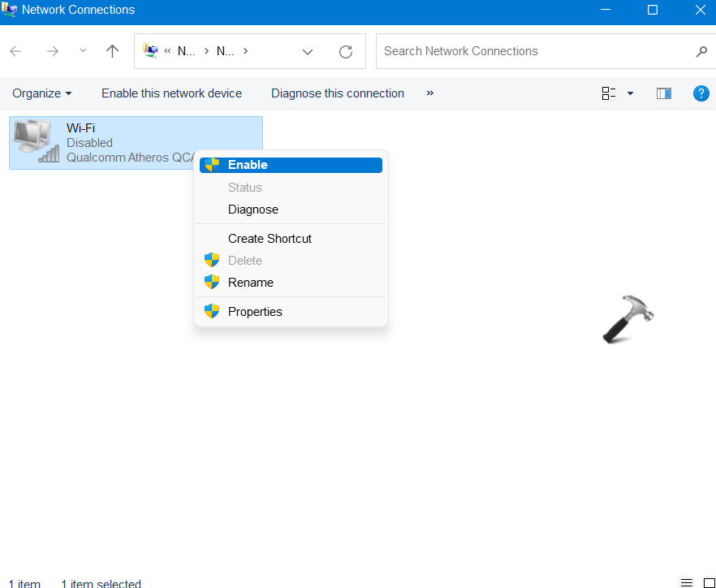Refresh the Network Connections view
The width and height of the screenshot is (716, 588).
(x=346, y=51)
